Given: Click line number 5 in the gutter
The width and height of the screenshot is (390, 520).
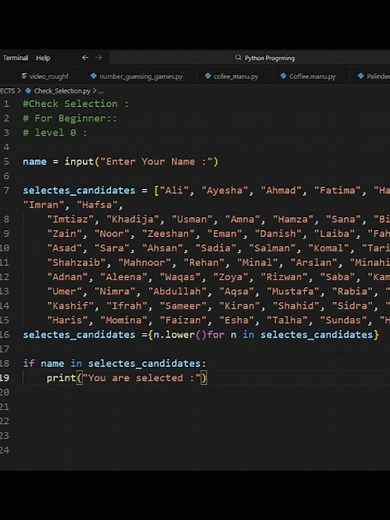Looking at the screenshot, I should coord(6,162).
